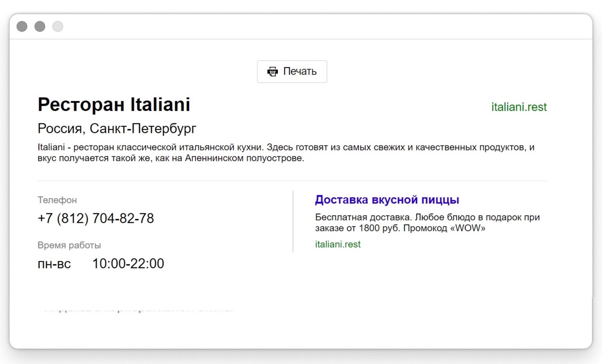Click the Телефон label
This screenshot has width=602, height=364.
coord(57,200)
